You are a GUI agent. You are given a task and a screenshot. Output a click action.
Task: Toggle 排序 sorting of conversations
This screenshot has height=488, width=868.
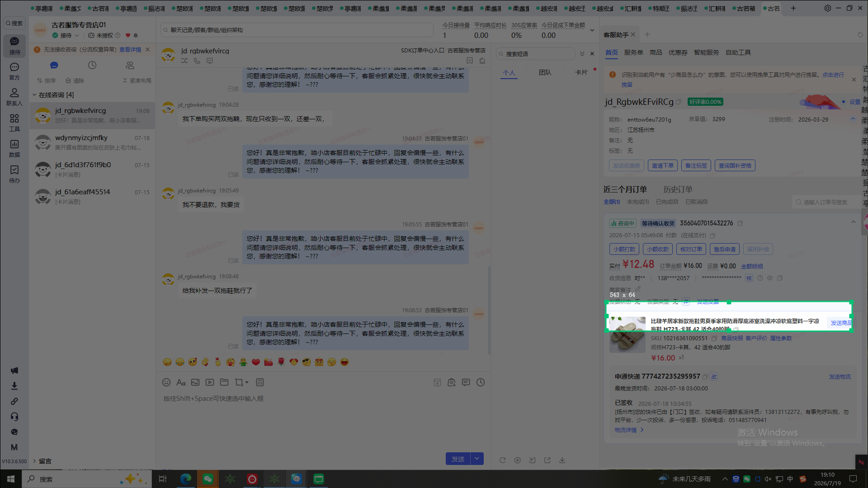click(x=47, y=80)
